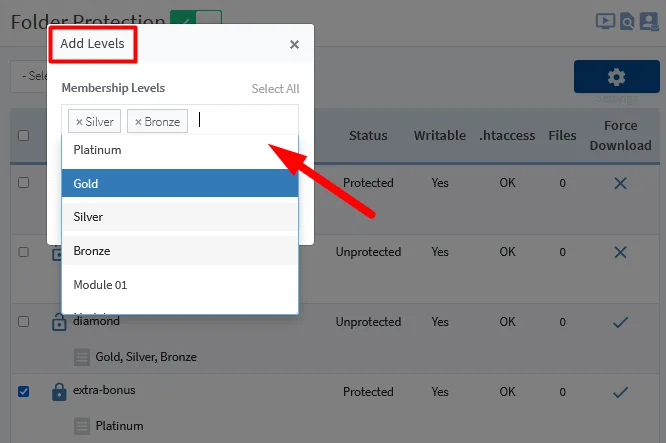Choose Silver from the dropdown list
This screenshot has width=666, height=443.
180,217
